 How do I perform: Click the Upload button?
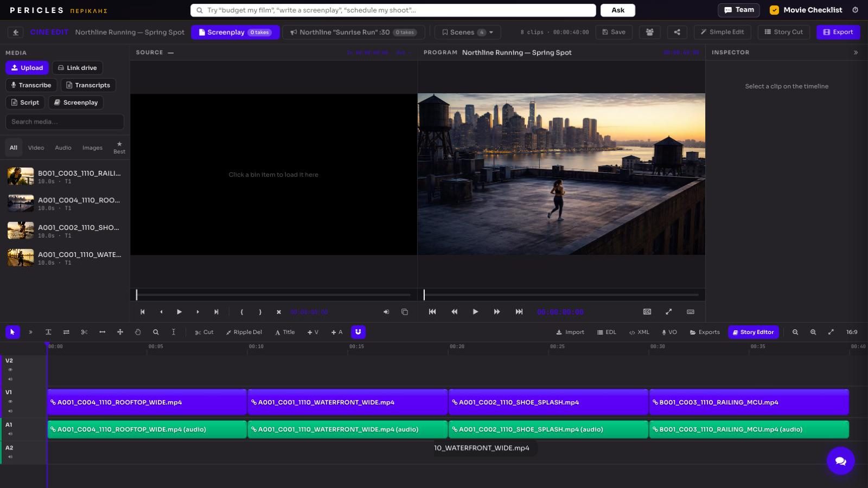point(27,68)
